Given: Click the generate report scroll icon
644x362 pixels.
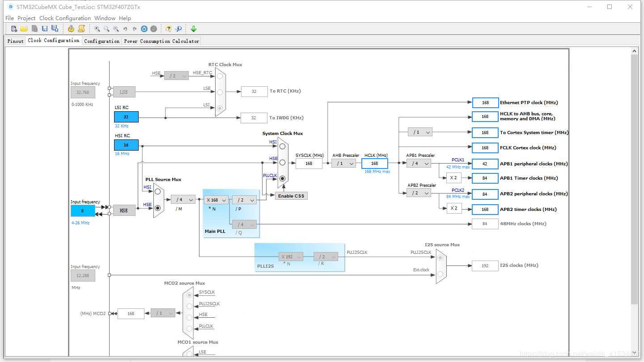Looking at the screenshot, I should pos(81,29).
